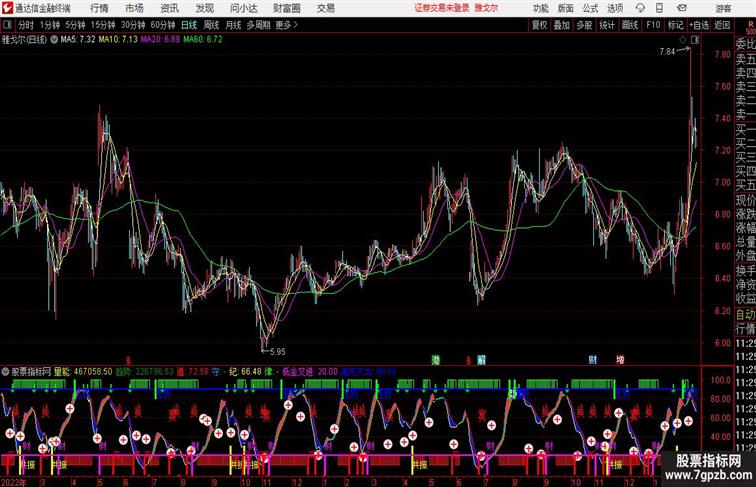756x487 pixels.
Task: Switch to 1分钟 chart period
Action: coord(50,25)
